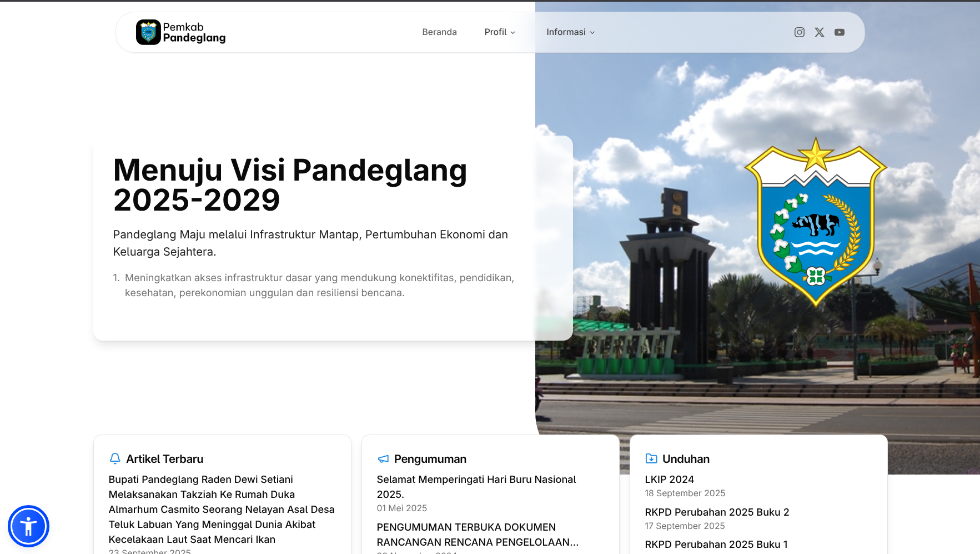The image size is (980, 554).
Task: Open the Instagram social media icon
Action: point(800,32)
